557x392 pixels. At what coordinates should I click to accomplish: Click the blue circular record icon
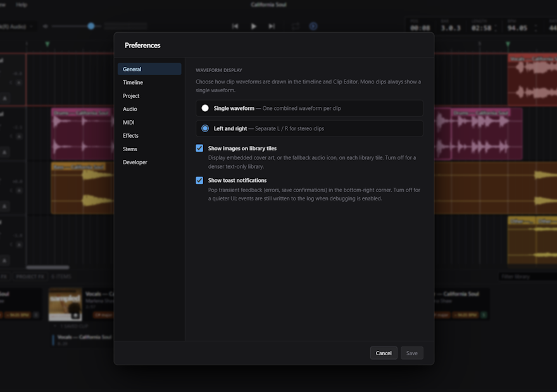click(x=313, y=27)
